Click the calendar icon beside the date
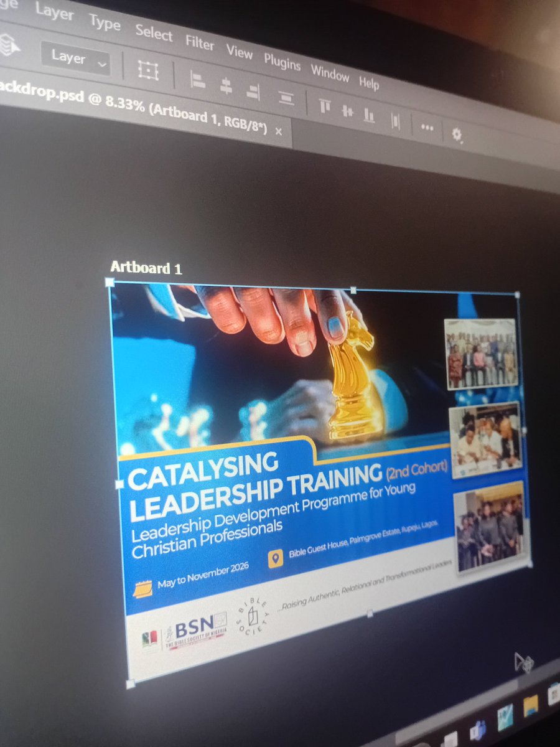This screenshot has height=747, width=560. point(142,588)
